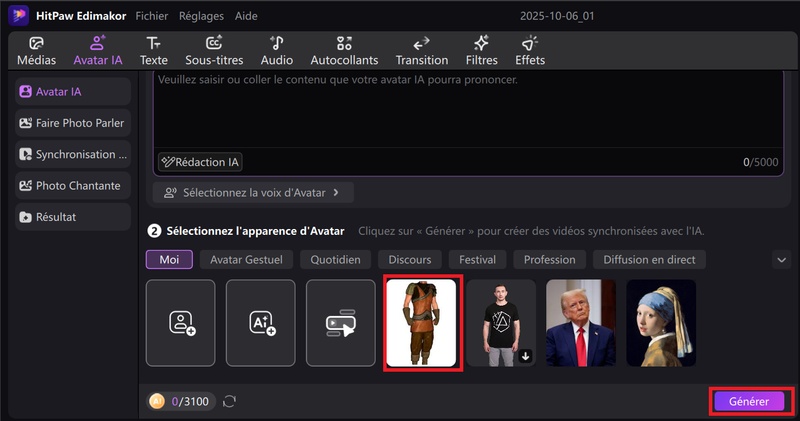Open the Effets panel
The width and height of the screenshot is (800, 421).
(530, 51)
